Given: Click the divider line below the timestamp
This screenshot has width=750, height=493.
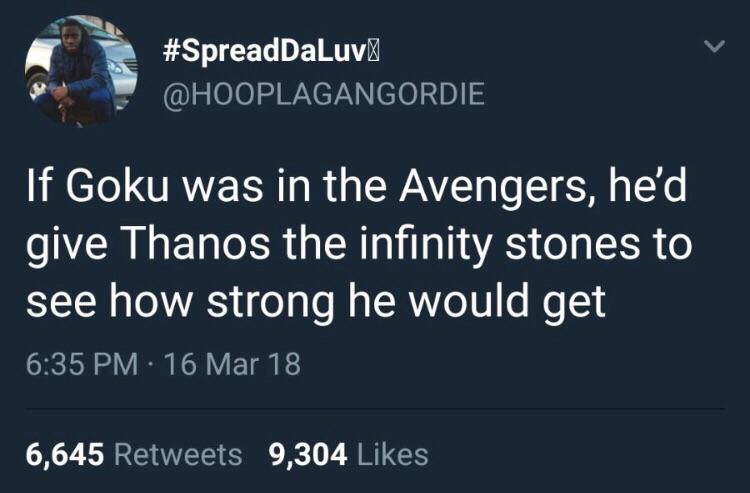Looking at the screenshot, I should pyautogui.click(x=375, y=408).
